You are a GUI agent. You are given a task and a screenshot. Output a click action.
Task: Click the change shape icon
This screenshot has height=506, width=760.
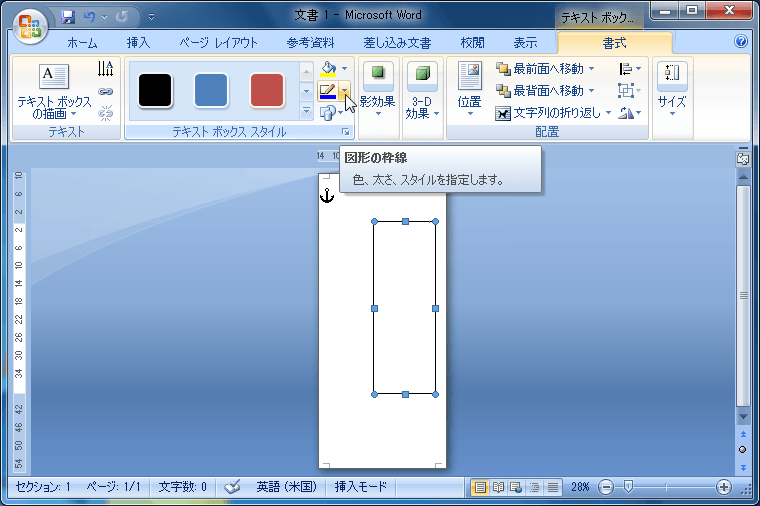point(328,113)
